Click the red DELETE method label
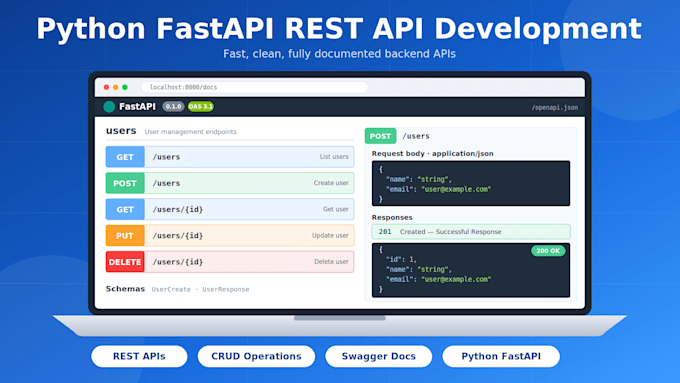Viewport: 680px width, 383px height. click(125, 262)
